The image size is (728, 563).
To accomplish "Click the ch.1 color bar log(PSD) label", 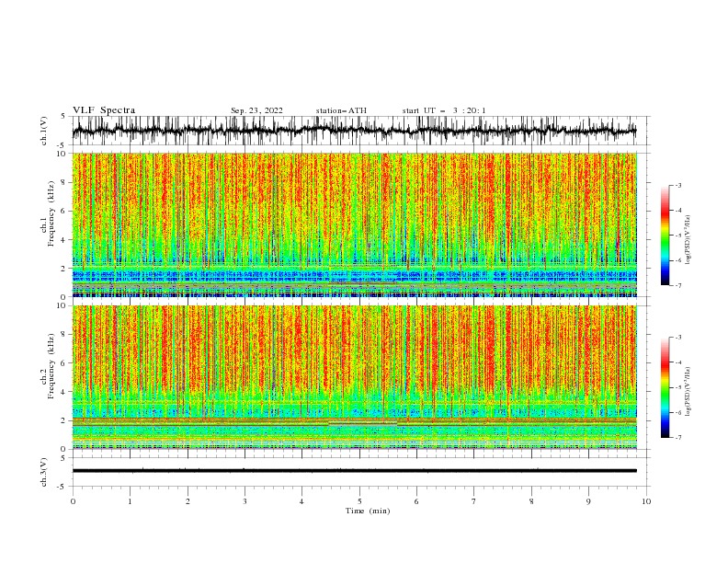I will [688, 240].
